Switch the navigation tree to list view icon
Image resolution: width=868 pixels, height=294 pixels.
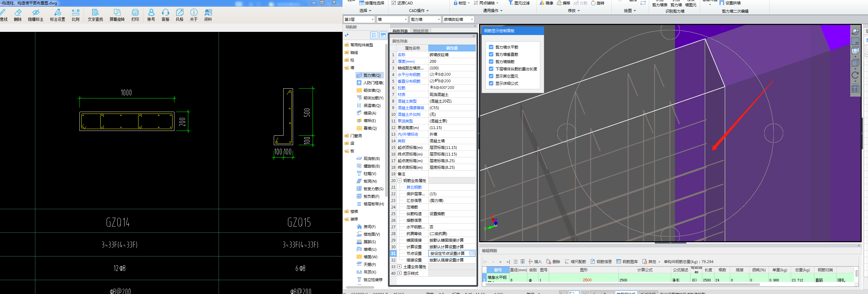pos(374,35)
